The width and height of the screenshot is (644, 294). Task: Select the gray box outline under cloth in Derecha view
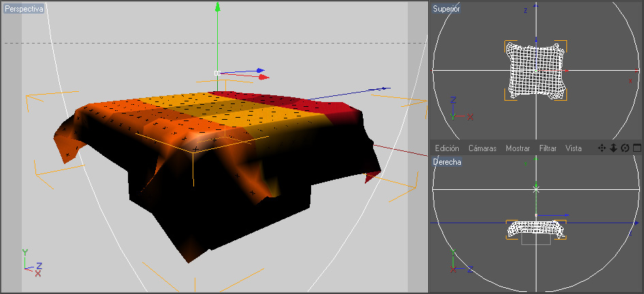(536, 240)
